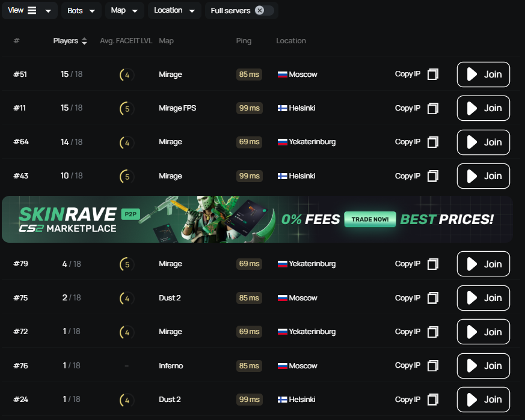This screenshot has width=525, height=420.
Task: Click the Ping column header
Action: pos(244,41)
